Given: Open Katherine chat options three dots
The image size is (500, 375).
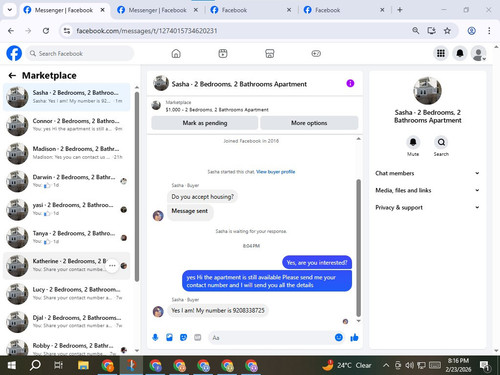Looking at the screenshot, I should [x=112, y=266].
